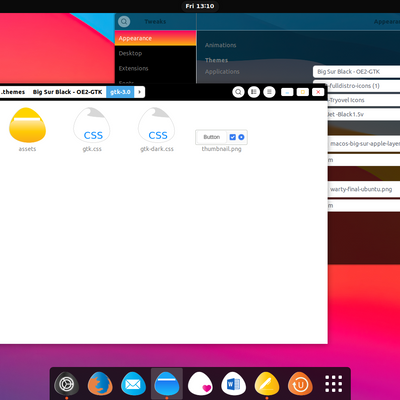Go to .themes in the path bar
The width and height of the screenshot is (400, 400).
pyautogui.click(x=13, y=92)
